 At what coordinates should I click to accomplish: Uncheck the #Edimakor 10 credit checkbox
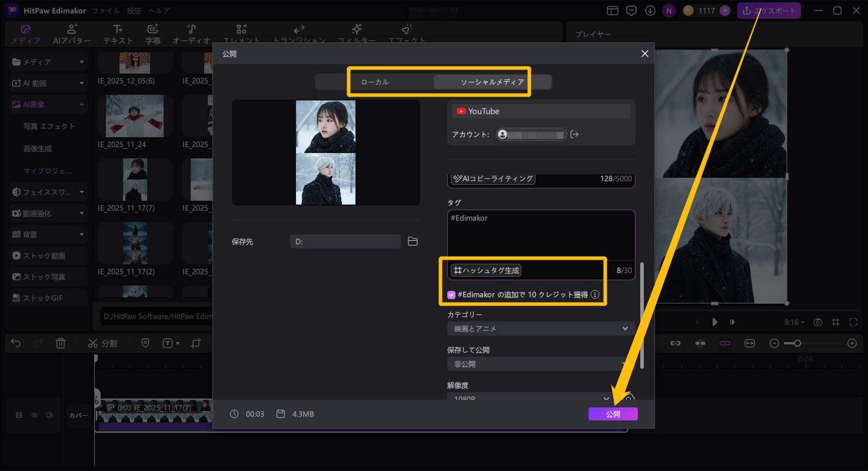[x=451, y=294]
